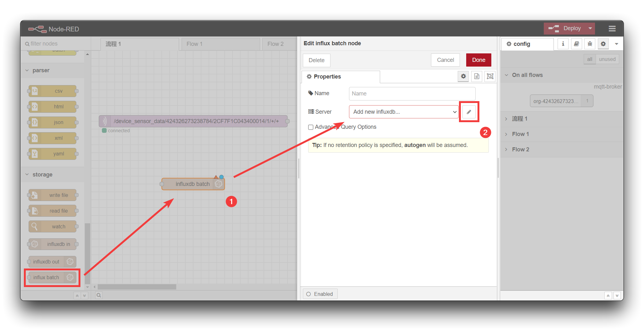Show unused config nodes filter
The height and width of the screenshot is (331, 644).
pyautogui.click(x=607, y=59)
